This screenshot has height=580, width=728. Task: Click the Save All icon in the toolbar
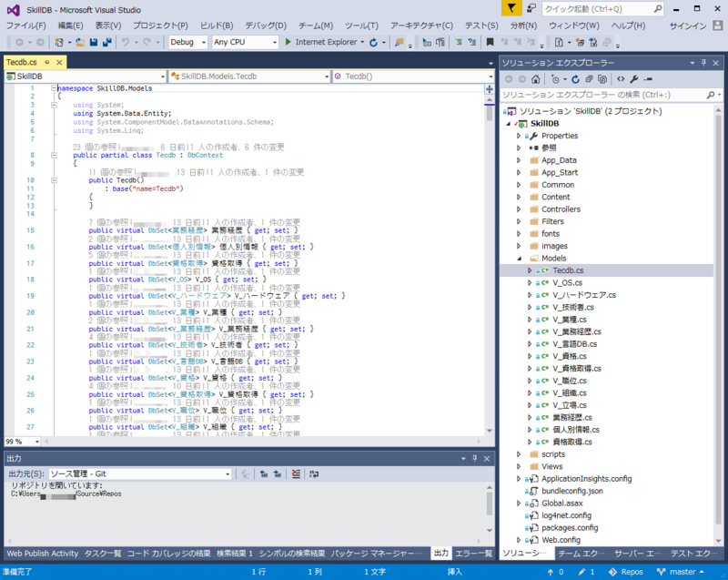(x=107, y=42)
